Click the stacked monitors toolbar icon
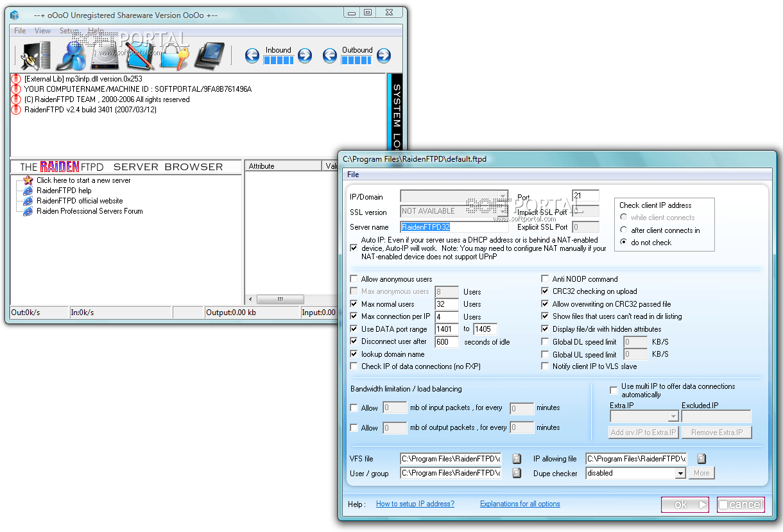The image size is (783, 532). pyautogui.click(x=209, y=55)
